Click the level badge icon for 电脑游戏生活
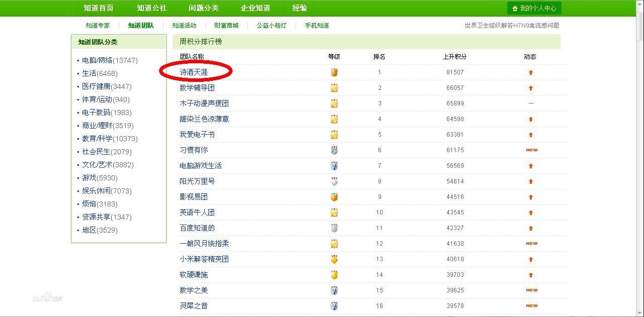This screenshot has width=644, height=317. [x=334, y=166]
